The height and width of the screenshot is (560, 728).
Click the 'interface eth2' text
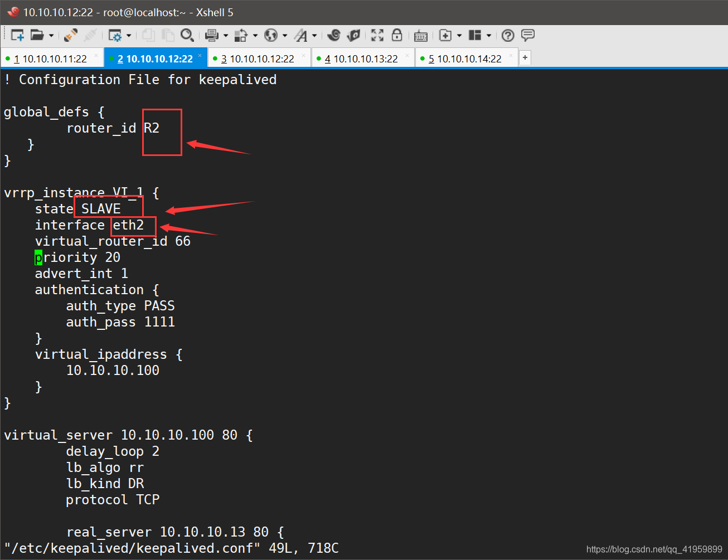click(89, 225)
